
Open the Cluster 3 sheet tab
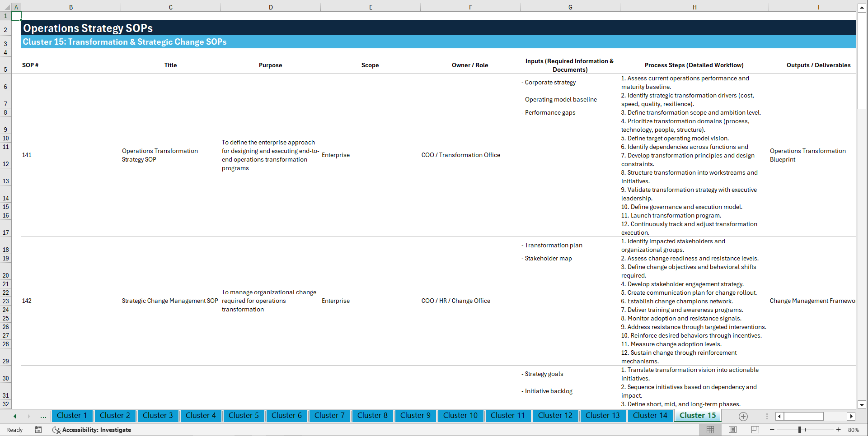(x=158, y=416)
